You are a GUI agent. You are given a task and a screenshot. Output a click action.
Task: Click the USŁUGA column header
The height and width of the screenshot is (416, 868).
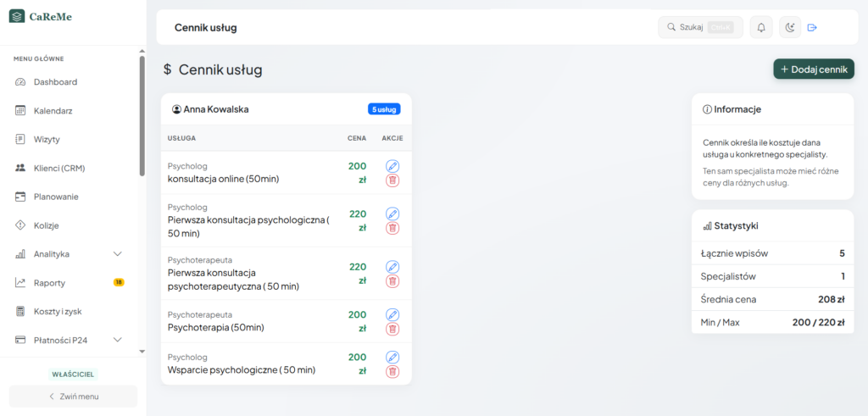pyautogui.click(x=181, y=138)
